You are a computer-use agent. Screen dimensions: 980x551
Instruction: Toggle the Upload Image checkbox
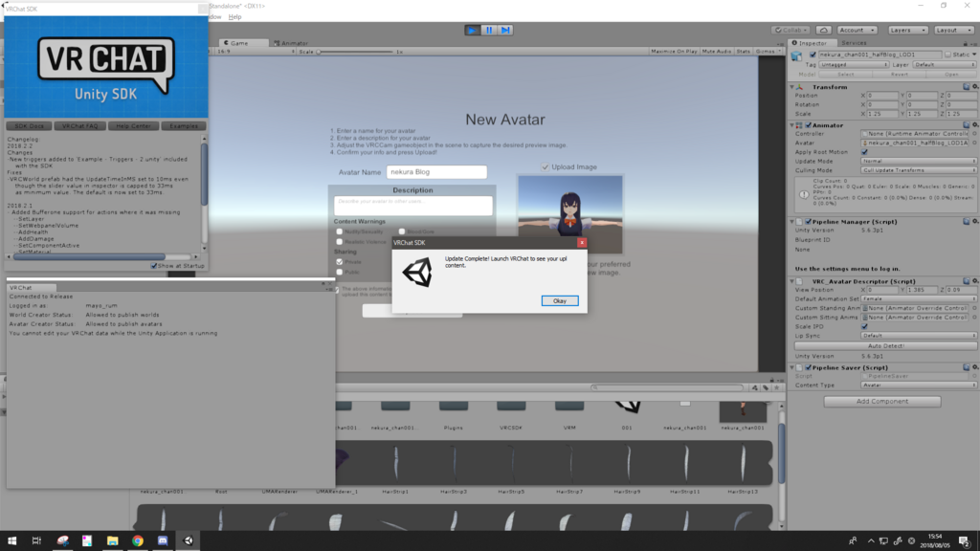click(545, 166)
